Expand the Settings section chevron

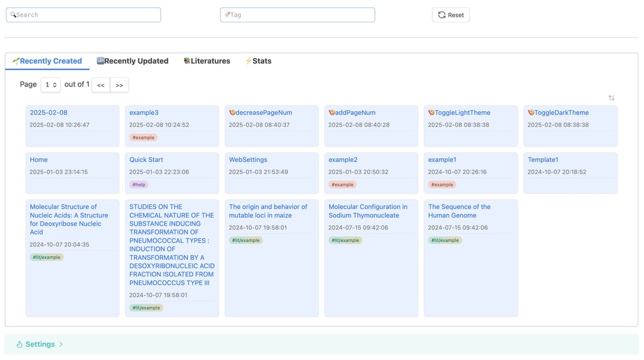[61, 345]
